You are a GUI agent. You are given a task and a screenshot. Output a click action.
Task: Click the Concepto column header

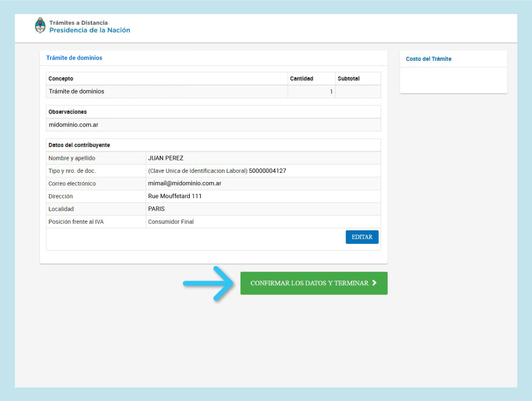click(61, 79)
